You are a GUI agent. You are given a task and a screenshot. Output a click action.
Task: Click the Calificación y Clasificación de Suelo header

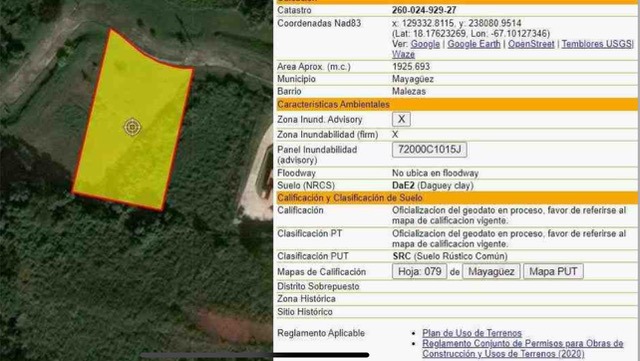[x=457, y=198]
